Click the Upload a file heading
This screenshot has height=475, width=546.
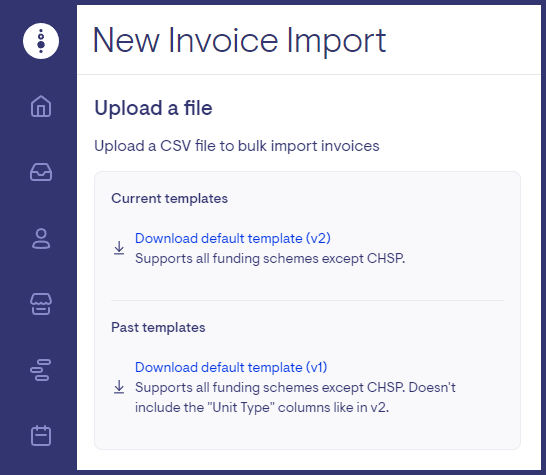(153, 108)
